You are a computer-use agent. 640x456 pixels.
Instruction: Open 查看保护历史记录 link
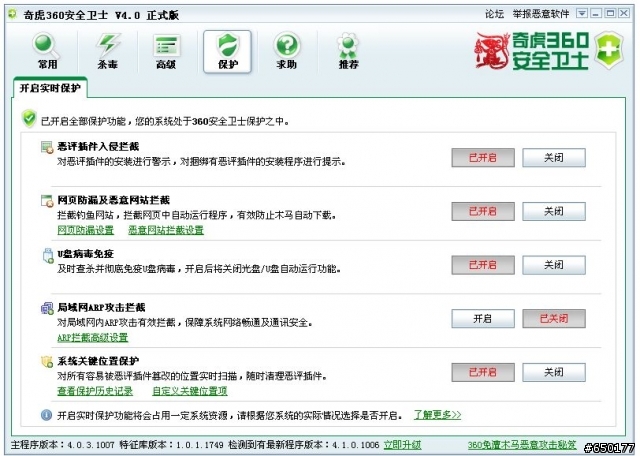95,391
